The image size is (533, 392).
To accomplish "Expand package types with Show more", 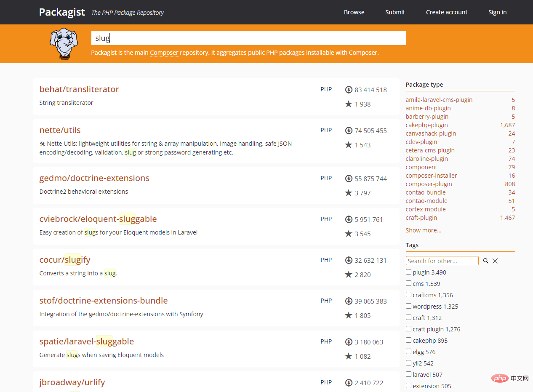I will pyautogui.click(x=424, y=230).
